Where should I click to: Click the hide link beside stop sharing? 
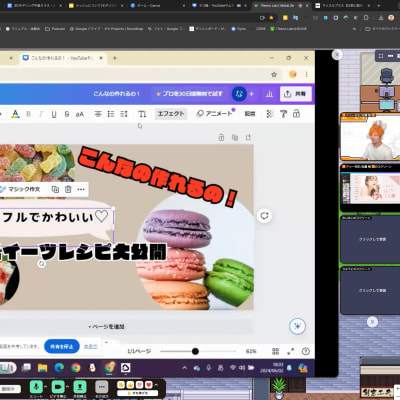pyautogui.click(x=90, y=347)
